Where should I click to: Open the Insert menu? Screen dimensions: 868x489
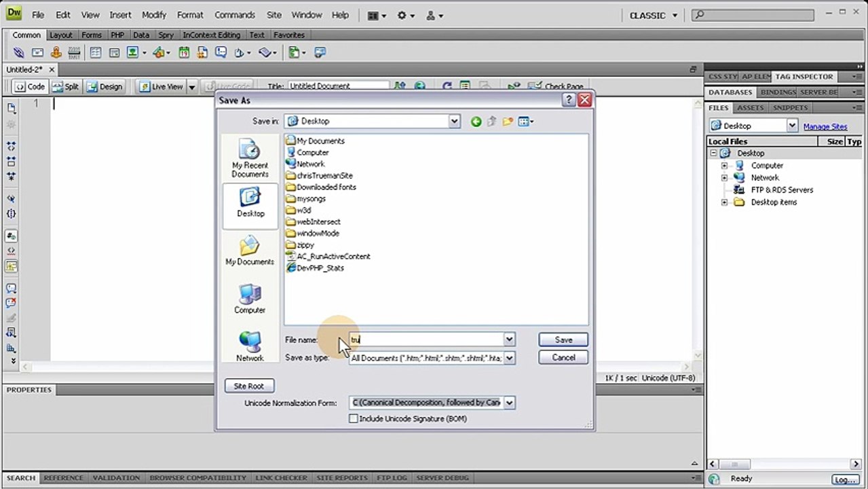tap(120, 15)
